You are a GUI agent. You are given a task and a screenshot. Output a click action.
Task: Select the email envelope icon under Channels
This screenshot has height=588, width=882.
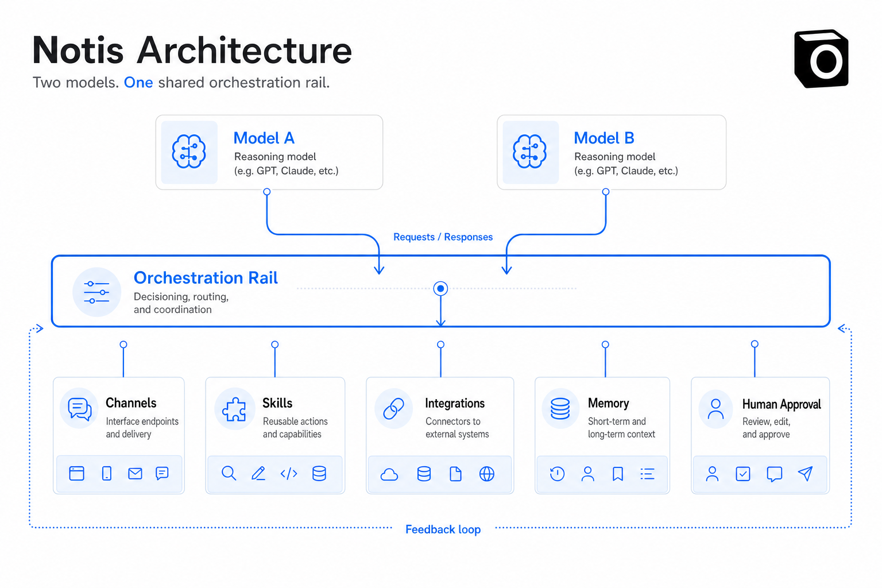(x=135, y=474)
